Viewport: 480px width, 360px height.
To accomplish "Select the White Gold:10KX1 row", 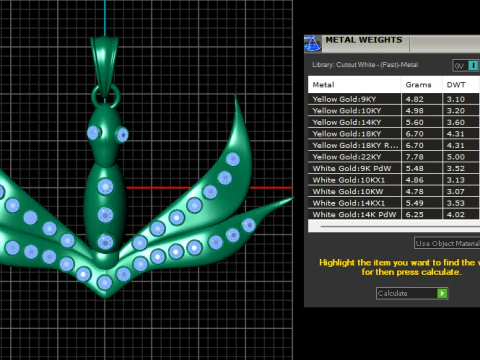I will pos(394,180).
